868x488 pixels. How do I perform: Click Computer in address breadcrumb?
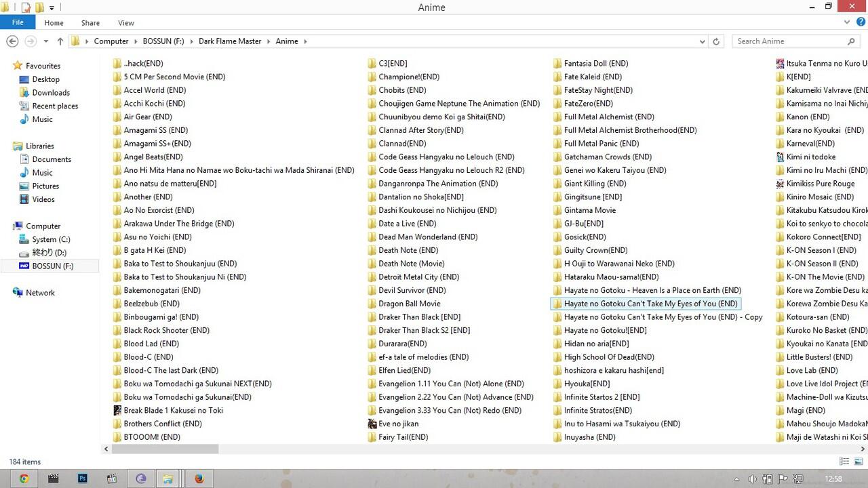tap(111, 41)
